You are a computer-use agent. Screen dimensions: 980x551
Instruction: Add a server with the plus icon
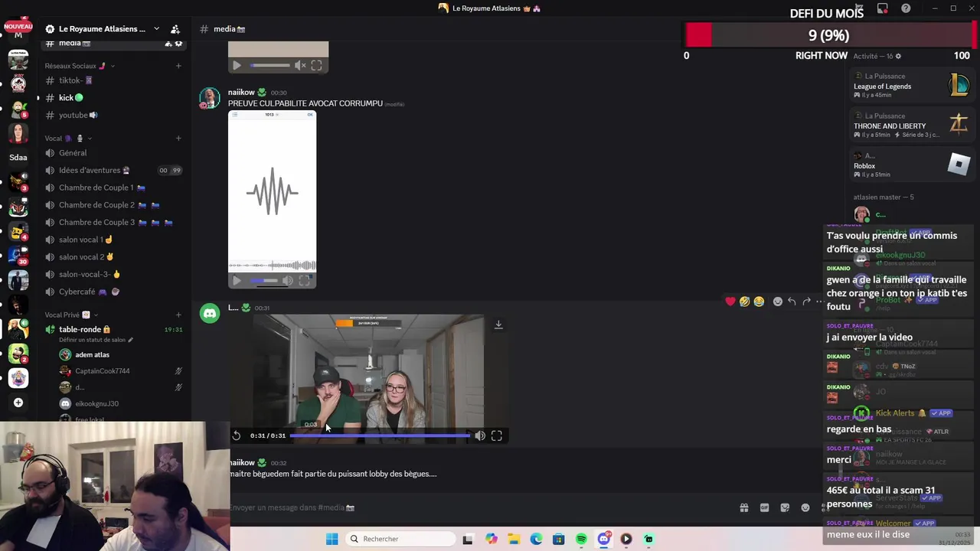(18, 403)
